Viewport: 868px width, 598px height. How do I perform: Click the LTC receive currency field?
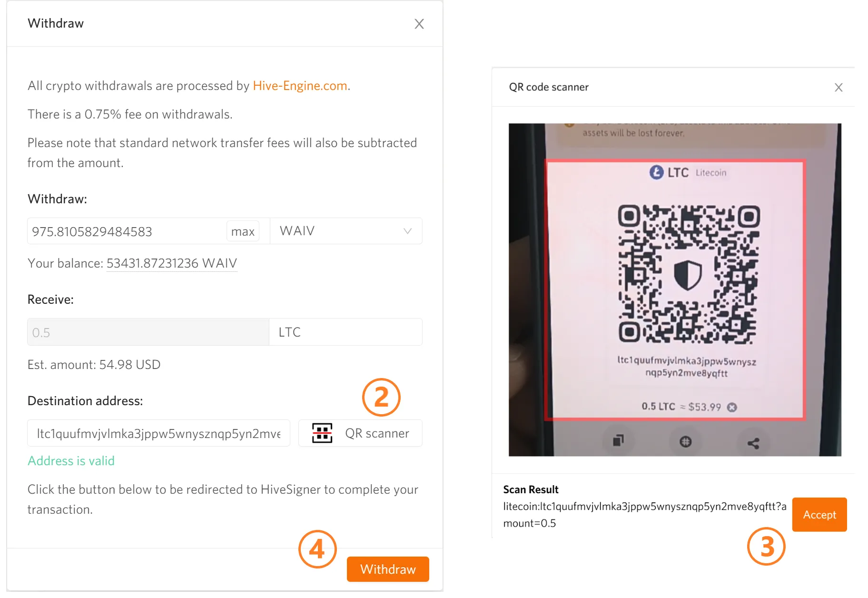click(345, 332)
